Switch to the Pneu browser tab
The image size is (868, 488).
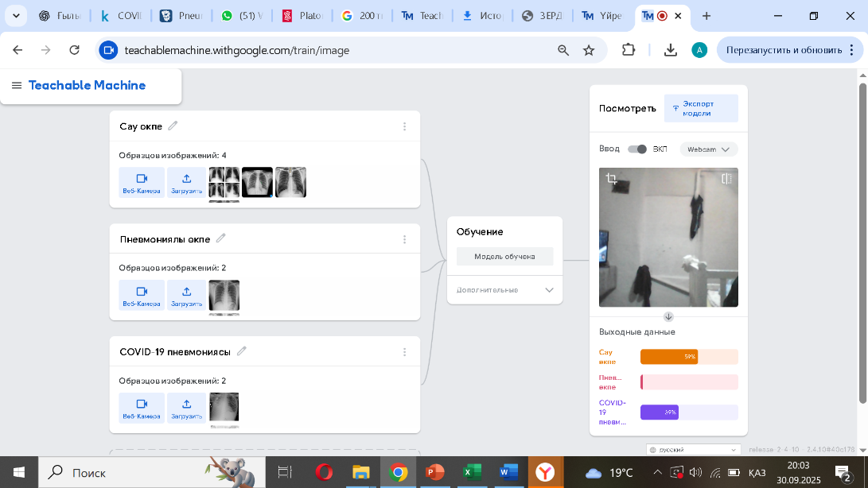182,16
